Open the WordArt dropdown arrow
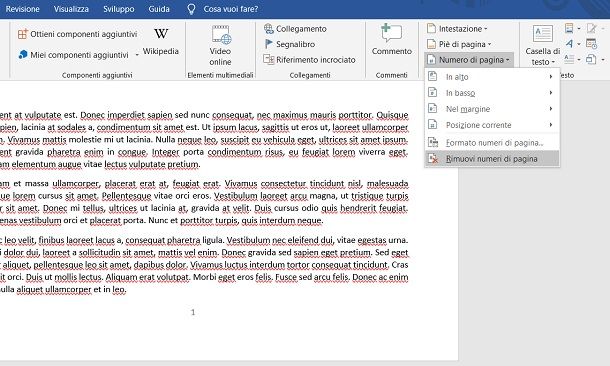The height and width of the screenshot is (366, 610). tap(579, 44)
